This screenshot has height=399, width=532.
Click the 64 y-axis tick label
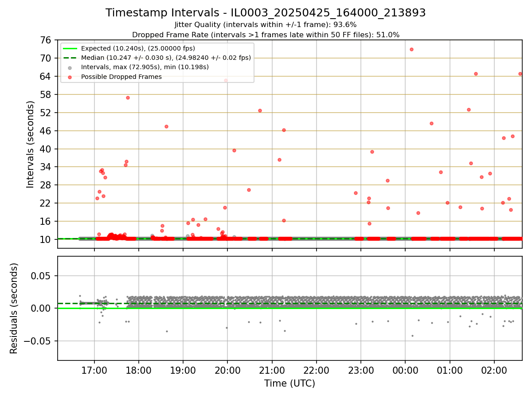pyautogui.click(x=47, y=76)
